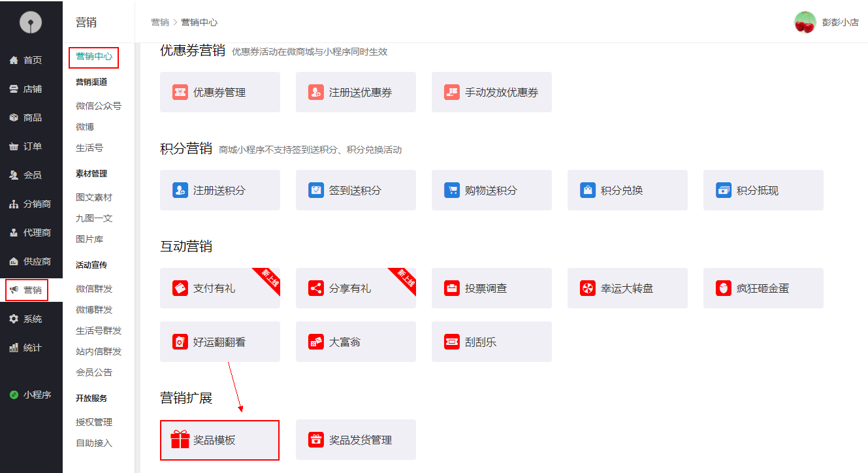Screen dimensions: 868x473
Task: Open the share reward icon (分享有礼)
Action: (x=316, y=288)
